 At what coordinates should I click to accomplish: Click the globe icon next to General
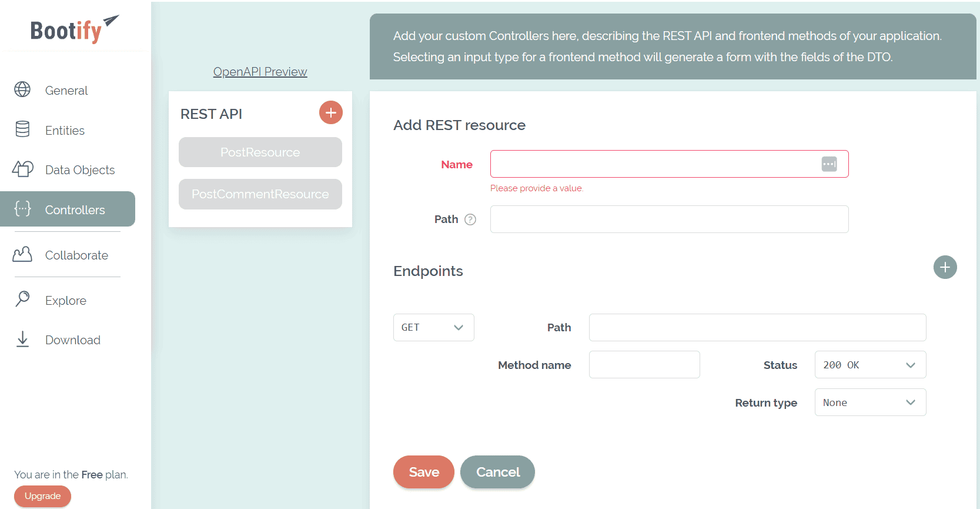pos(22,89)
